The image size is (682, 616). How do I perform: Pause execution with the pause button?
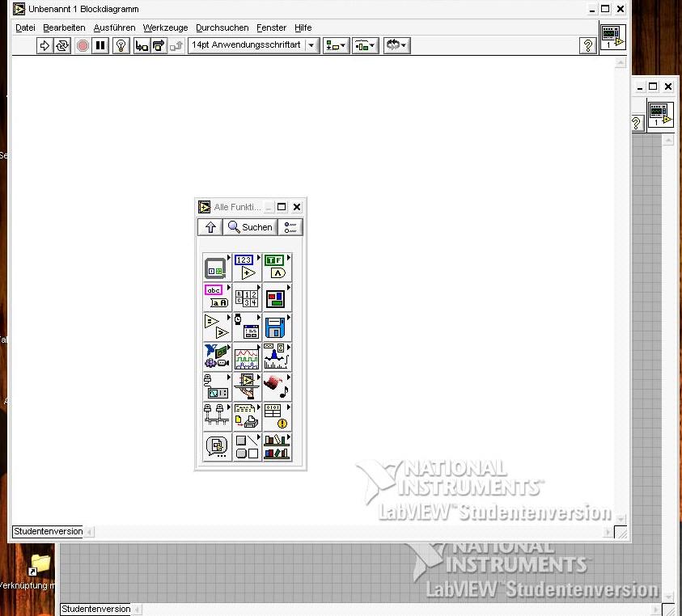coord(100,45)
